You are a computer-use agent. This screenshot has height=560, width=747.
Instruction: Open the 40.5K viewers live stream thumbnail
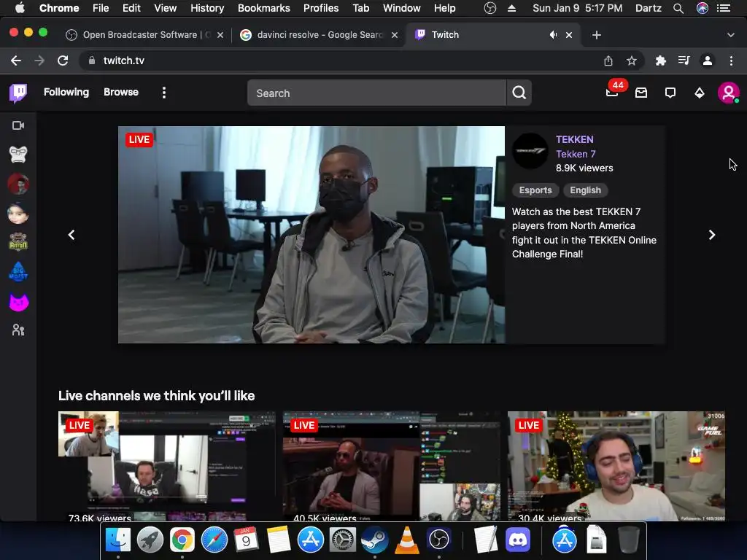[x=392, y=466]
